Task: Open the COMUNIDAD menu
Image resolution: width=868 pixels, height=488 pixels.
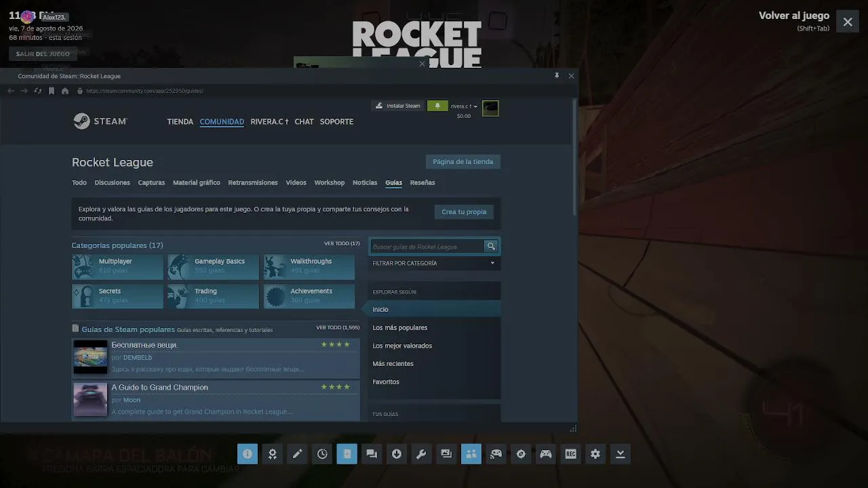Action: click(x=222, y=122)
